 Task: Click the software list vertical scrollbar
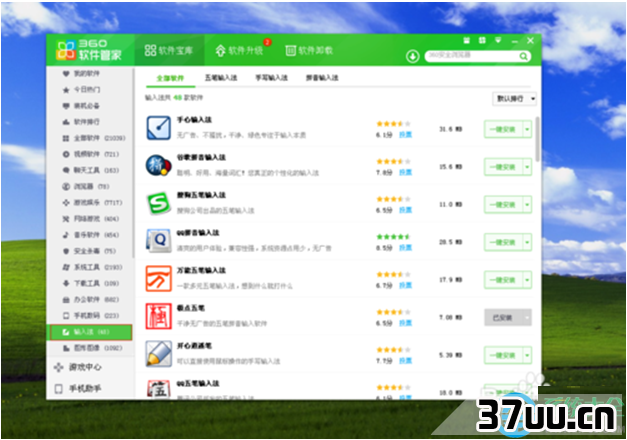(x=537, y=139)
